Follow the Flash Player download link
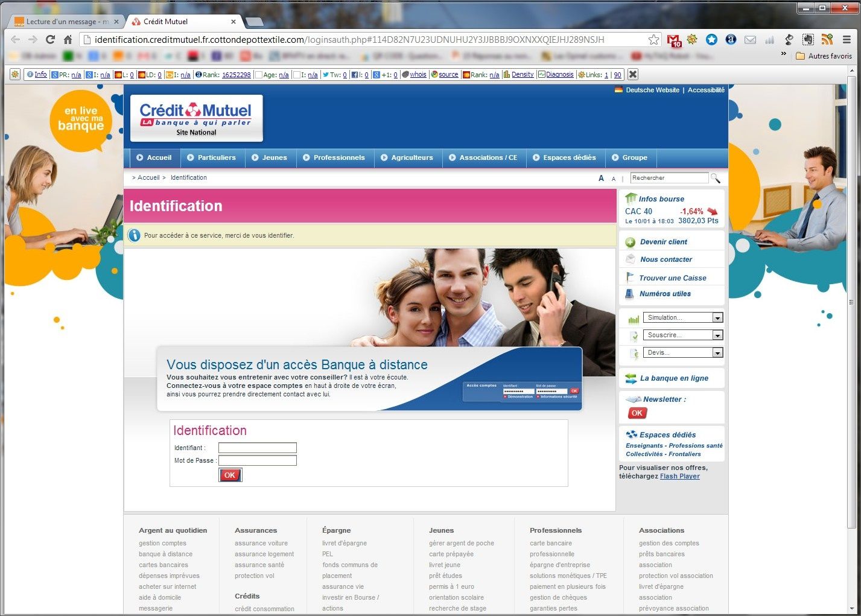 pyautogui.click(x=679, y=476)
